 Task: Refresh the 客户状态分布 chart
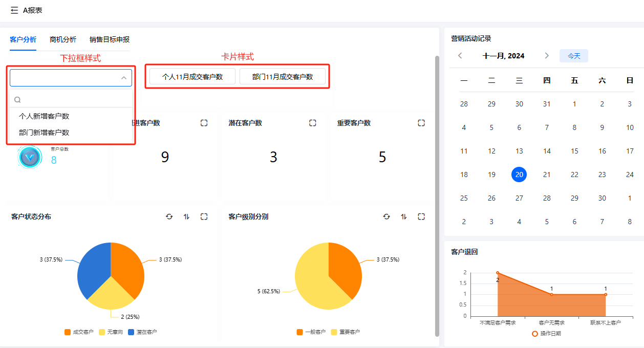(x=169, y=216)
